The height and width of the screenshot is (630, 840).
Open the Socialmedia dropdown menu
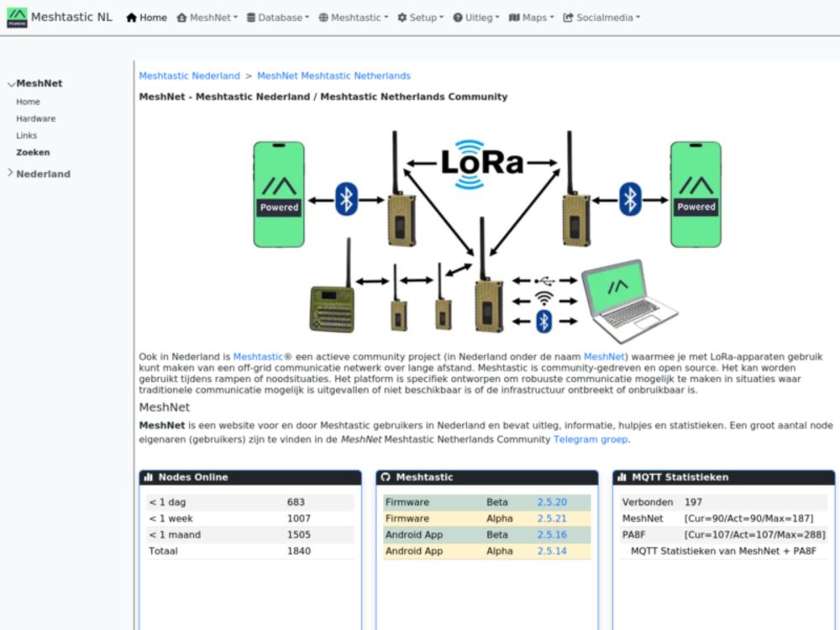click(x=601, y=18)
